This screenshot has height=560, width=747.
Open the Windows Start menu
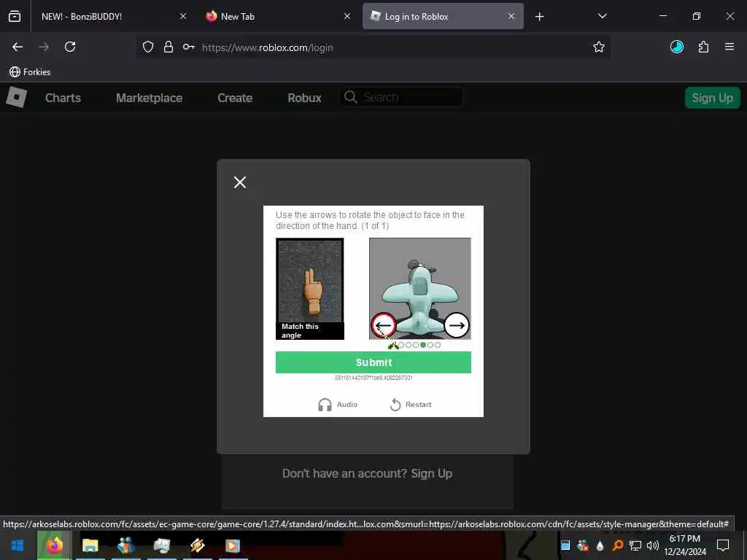tap(18, 545)
